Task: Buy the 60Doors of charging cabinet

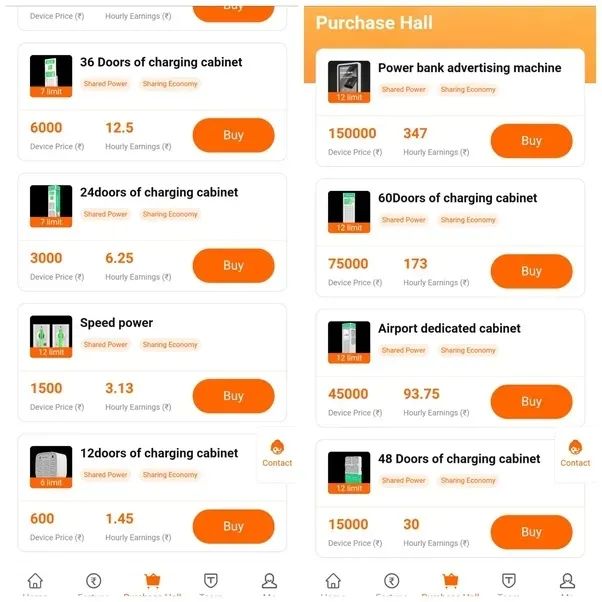Action: [x=531, y=271]
